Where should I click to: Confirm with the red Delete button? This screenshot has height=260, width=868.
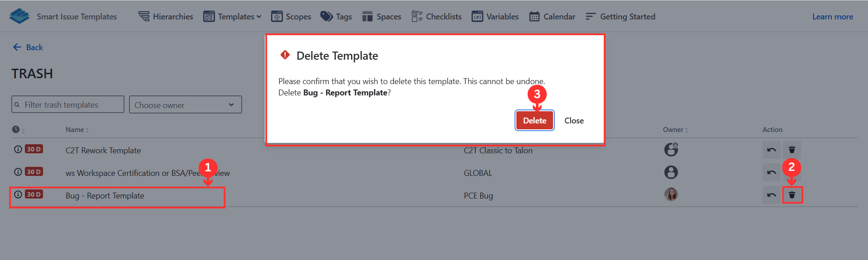tap(534, 120)
